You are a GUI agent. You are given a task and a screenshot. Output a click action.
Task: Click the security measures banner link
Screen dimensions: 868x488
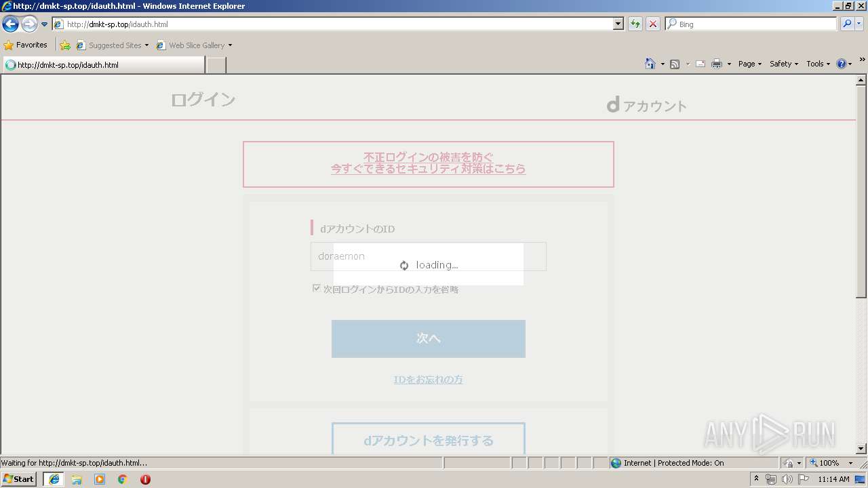tap(429, 163)
